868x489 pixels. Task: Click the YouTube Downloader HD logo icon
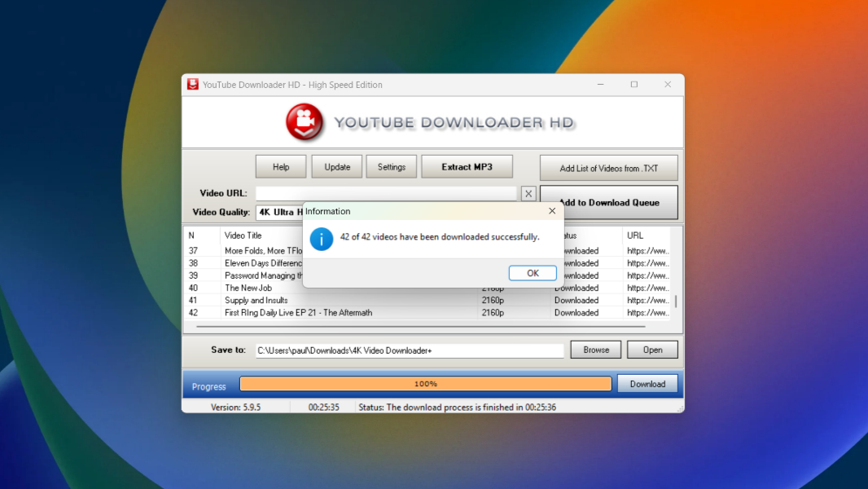(303, 123)
